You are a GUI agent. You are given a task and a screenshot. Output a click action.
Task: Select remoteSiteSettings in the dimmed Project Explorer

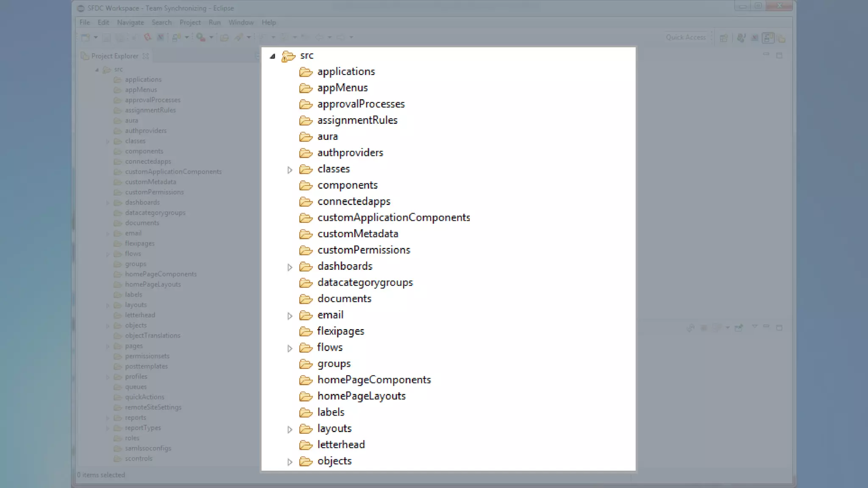tap(153, 407)
